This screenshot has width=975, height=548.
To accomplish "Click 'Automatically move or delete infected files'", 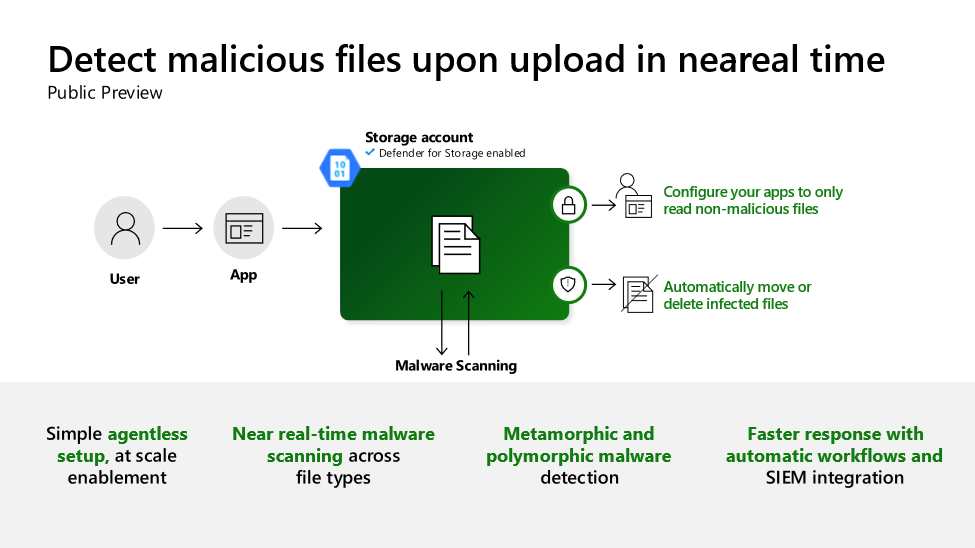I will [737, 295].
